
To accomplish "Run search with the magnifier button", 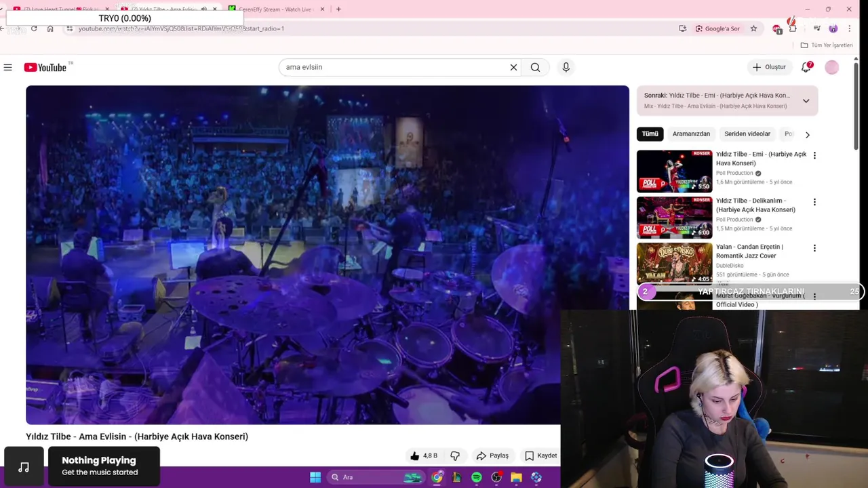I will (535, 67).
